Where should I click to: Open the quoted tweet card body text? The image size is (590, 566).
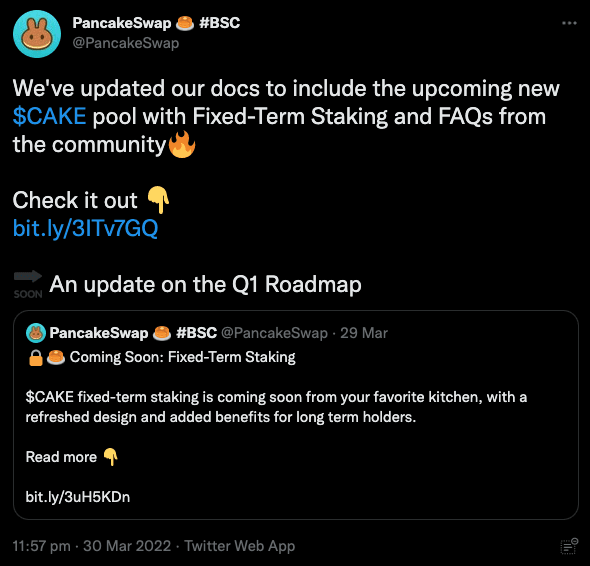tap(276, 407)
